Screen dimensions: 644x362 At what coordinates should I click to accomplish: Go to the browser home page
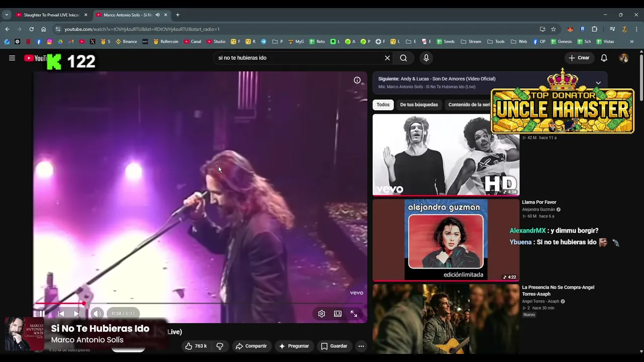tap(43, 29)
